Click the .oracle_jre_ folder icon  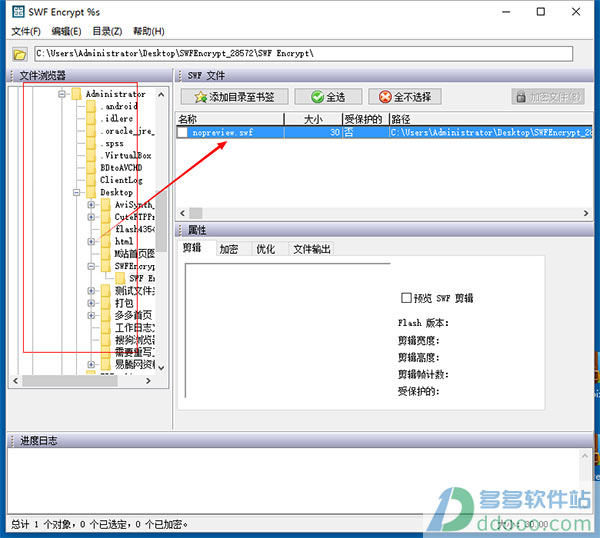point(91,131)
